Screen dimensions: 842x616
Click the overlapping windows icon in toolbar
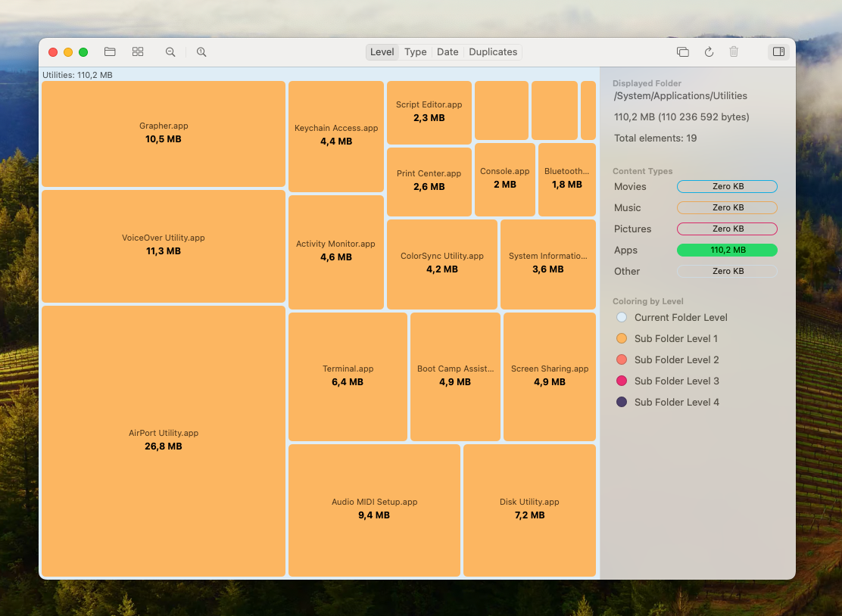click(x=682, y=52)
